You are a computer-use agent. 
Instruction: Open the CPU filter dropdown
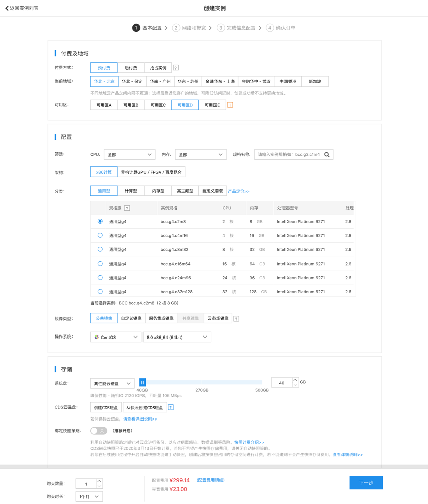129,154
